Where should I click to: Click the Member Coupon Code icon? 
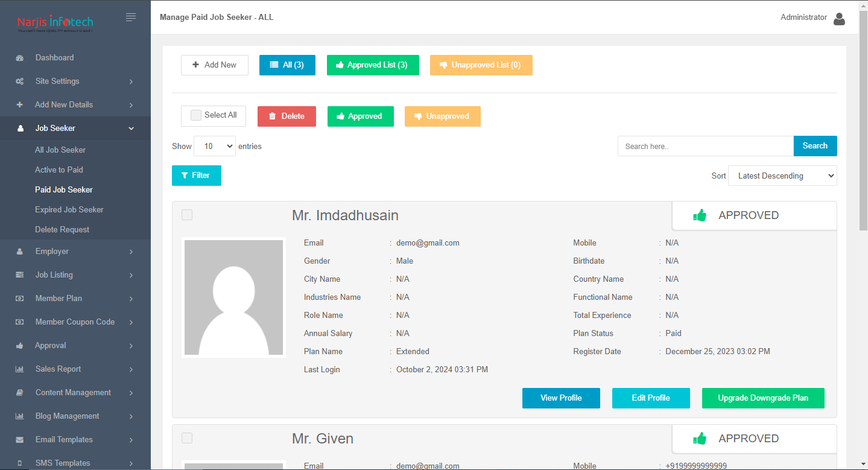20,322
